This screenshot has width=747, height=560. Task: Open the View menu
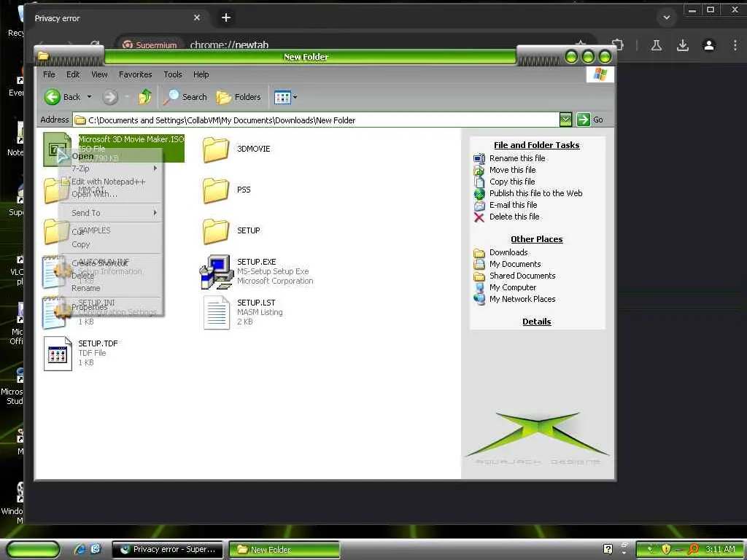coord(99,74)
